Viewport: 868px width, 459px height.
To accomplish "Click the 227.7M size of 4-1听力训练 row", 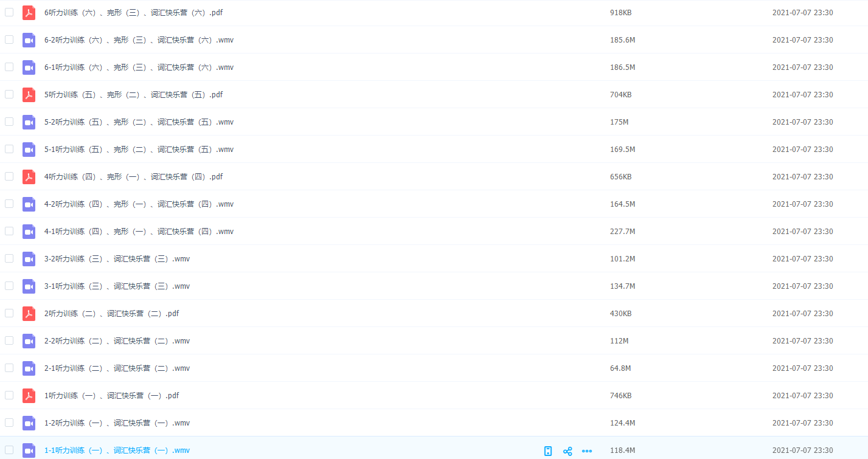I will click(x=622, y=232).
